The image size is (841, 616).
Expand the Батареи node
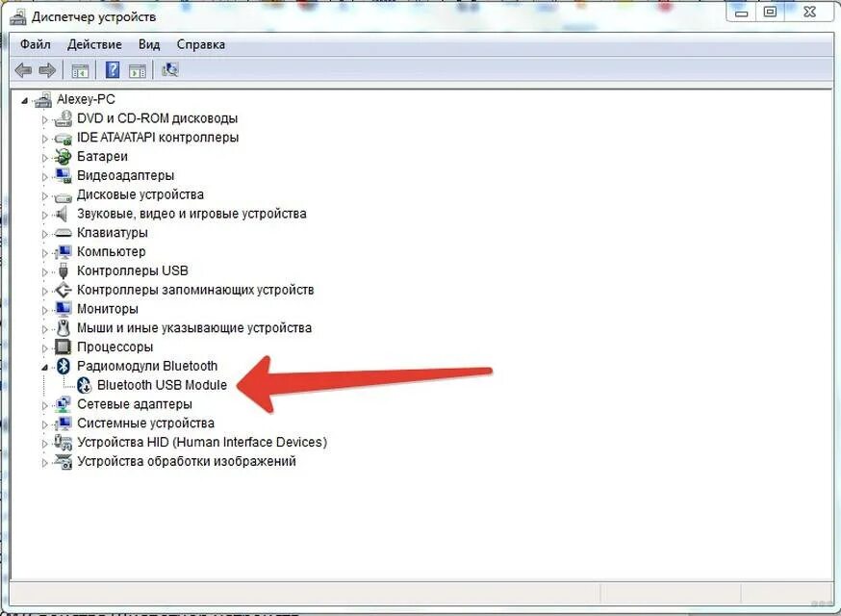click(x=45, y=158)
